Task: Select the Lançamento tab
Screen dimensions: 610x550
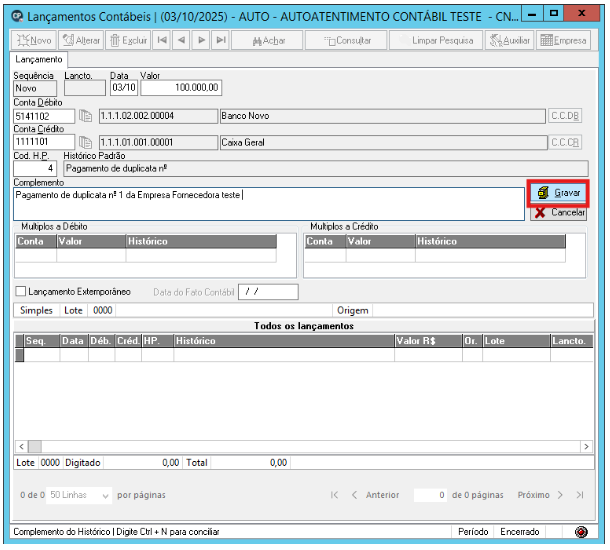Action: pos(39,60)
